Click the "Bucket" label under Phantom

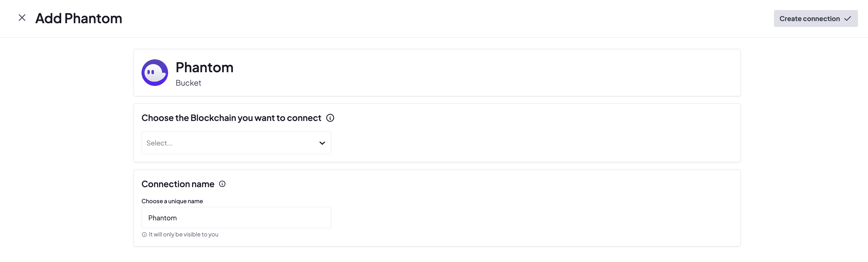click(188, 83)
